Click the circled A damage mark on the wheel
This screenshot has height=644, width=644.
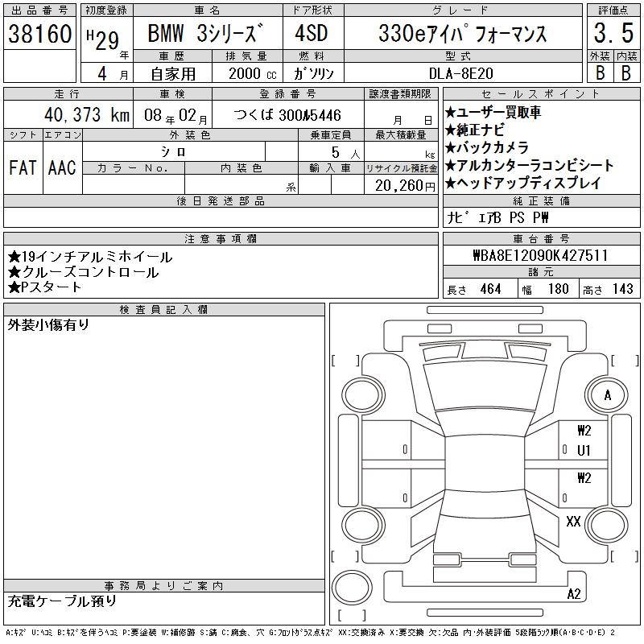(608, 395)
